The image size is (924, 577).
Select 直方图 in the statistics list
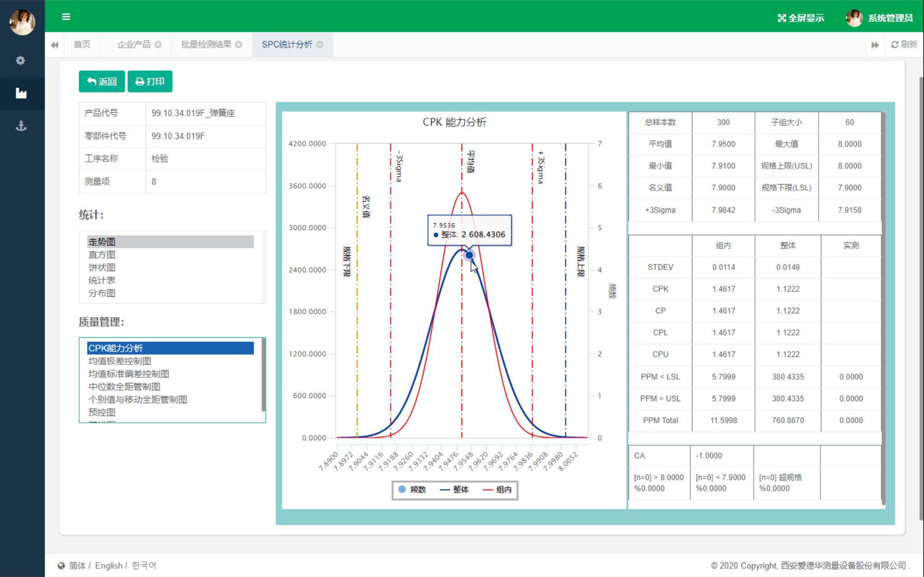tap(102, 254)
